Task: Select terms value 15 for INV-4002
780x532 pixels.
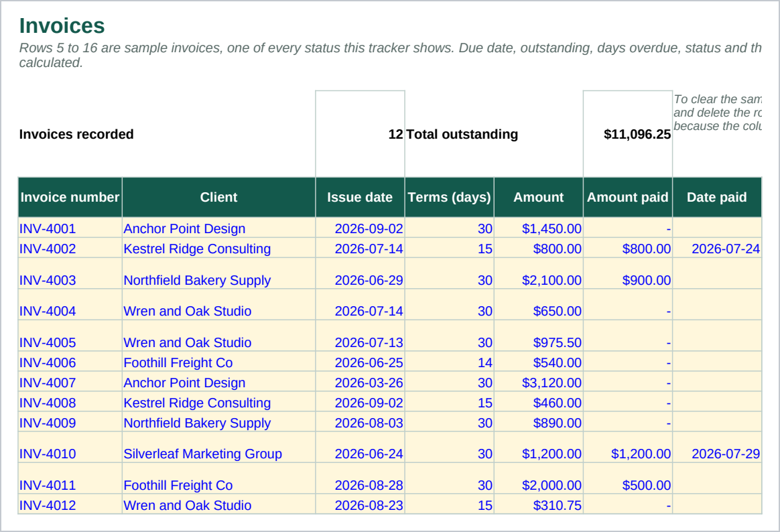Action: pos(449,248)
